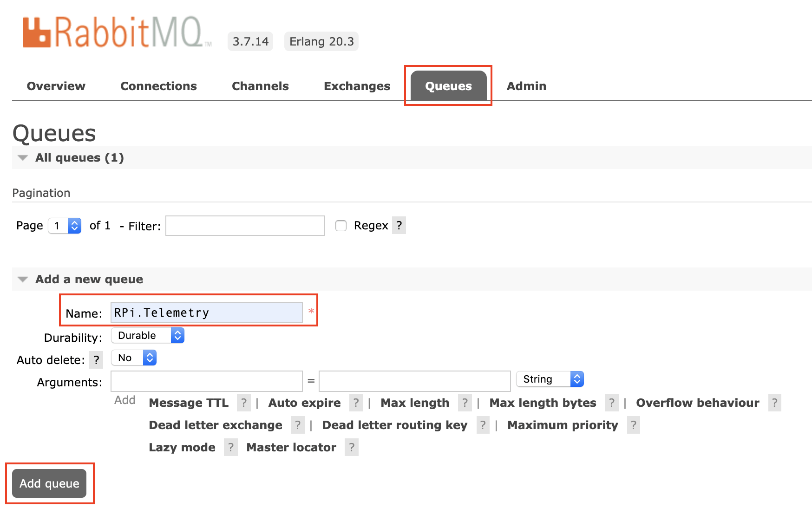Add Overflow behaviour argument

(x=698, y=403)
